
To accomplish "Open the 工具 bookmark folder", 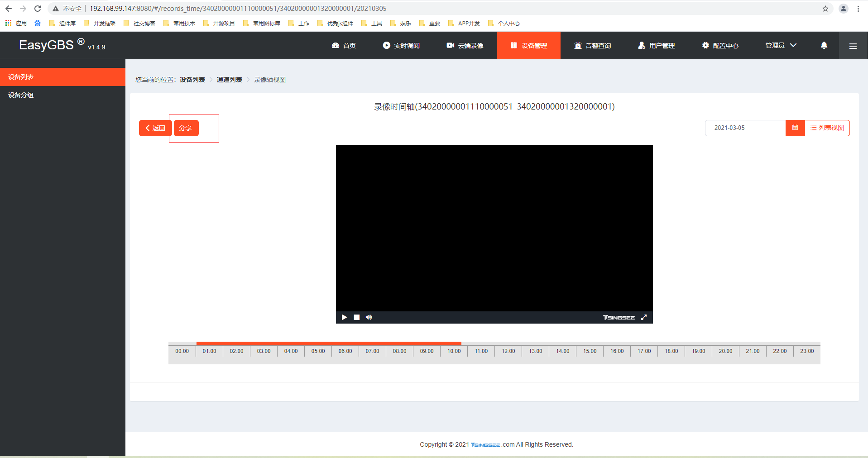I will [x=372, y=23].
